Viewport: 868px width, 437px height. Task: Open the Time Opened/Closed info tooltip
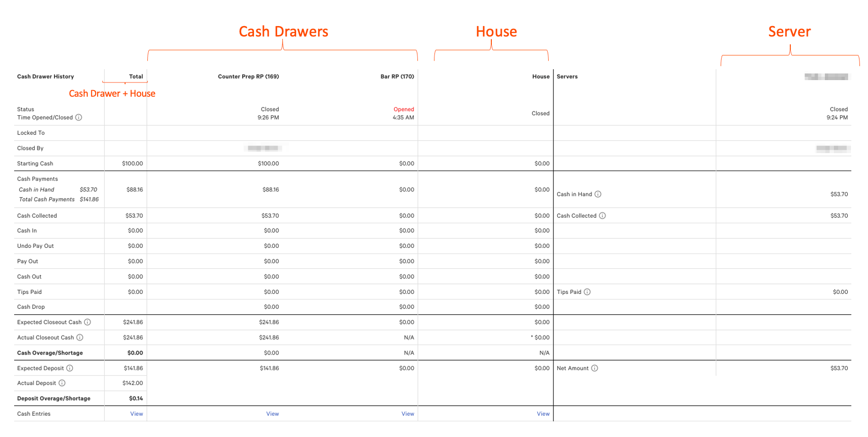click(x=79, y=117)
